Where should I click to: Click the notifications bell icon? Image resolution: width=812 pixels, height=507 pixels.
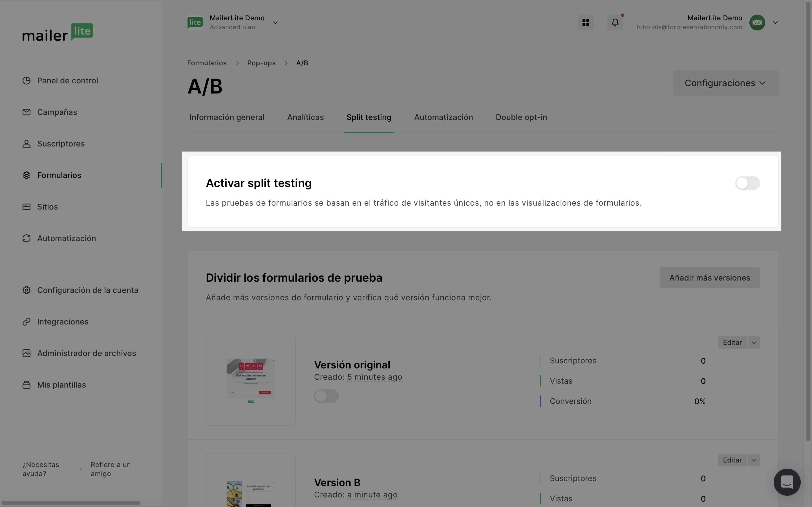coord(615,23)
